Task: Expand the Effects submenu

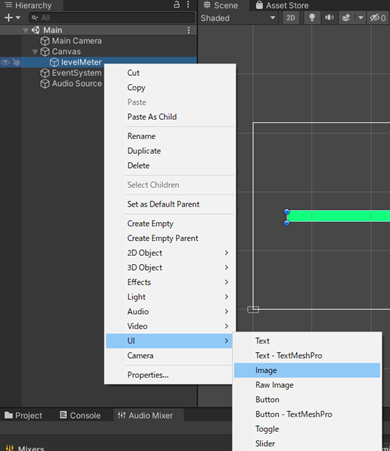Action: pyautogui.click(x=170, y=282)
